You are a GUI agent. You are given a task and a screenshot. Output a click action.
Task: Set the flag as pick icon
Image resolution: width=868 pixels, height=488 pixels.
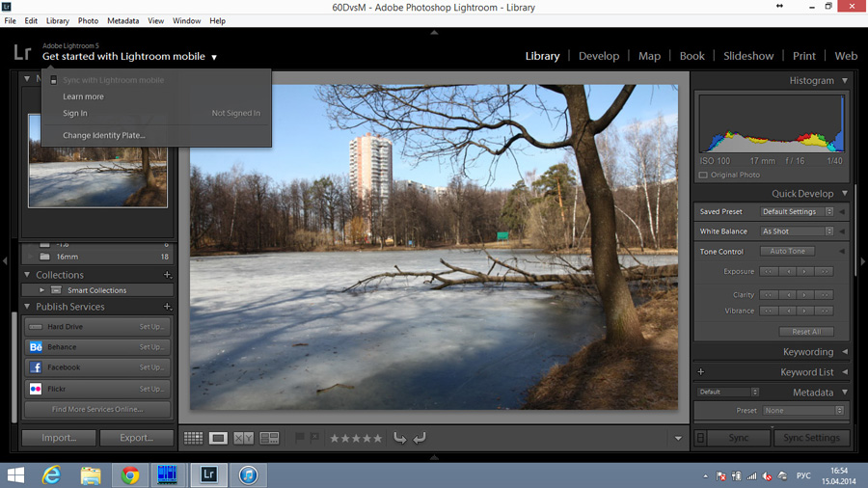[300, 438]
